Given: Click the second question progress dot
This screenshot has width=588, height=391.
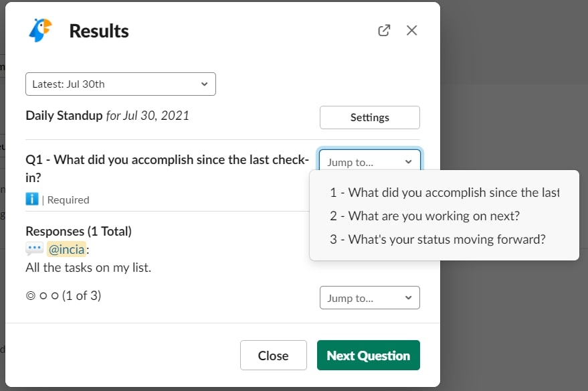Looking at the screenshot, I should pyautogui.click(x=43, y=295).
